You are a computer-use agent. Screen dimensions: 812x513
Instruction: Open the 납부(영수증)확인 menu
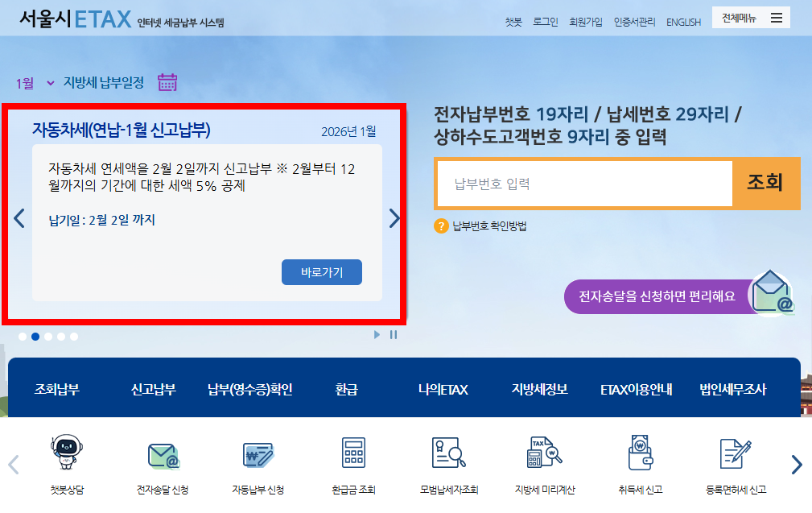(250, 389)
